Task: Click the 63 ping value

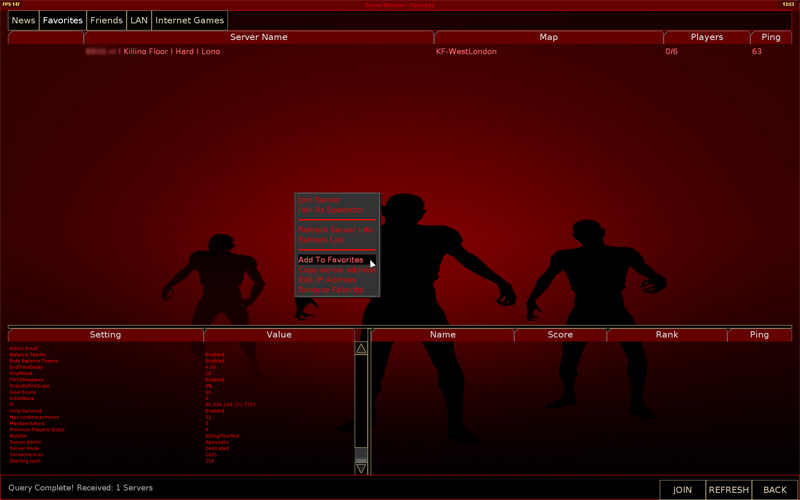Action: coord(757,52)
